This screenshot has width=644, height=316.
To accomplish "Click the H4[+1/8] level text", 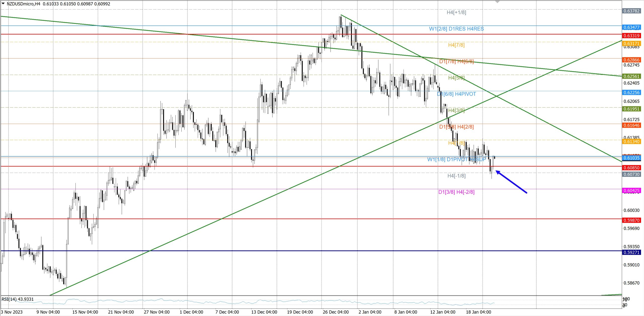I will point(456,12).
